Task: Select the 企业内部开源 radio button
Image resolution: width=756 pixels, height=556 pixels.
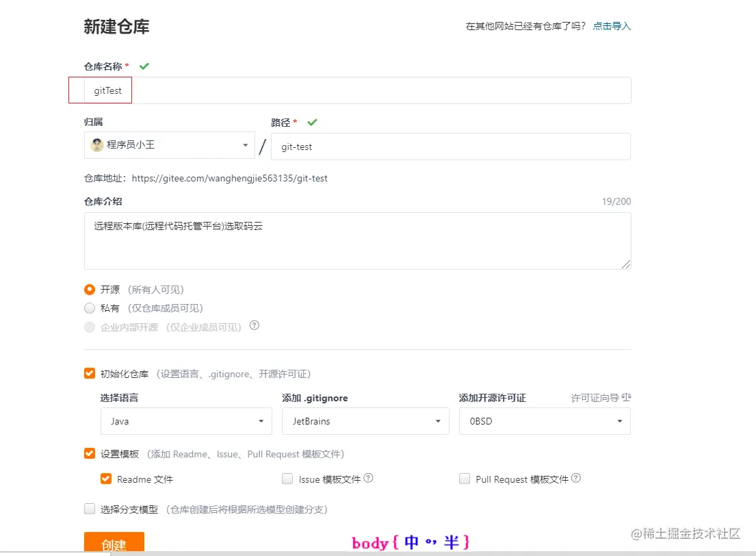Action: click(90, 327)
